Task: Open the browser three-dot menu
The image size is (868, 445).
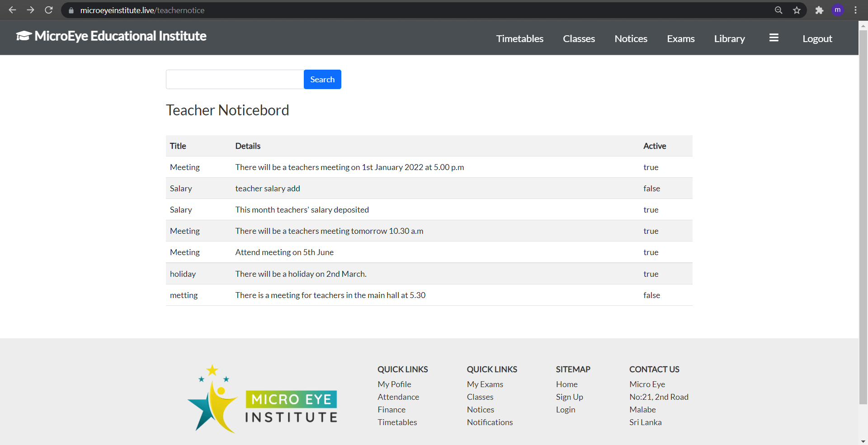Action: pos(855,10)
